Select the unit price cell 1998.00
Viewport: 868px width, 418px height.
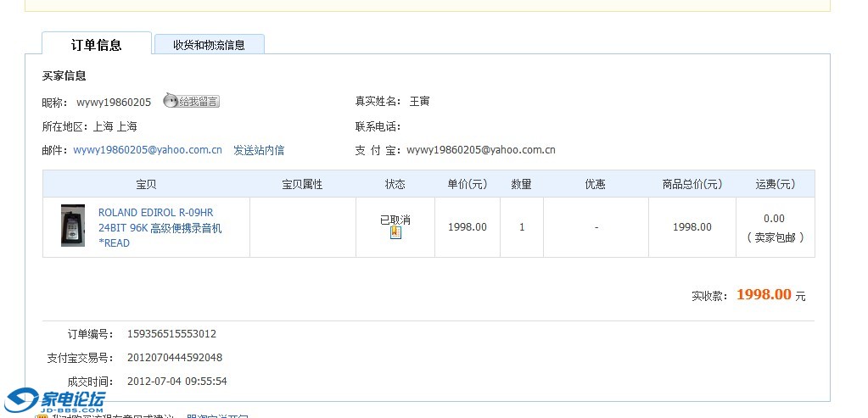click(468, 227)
